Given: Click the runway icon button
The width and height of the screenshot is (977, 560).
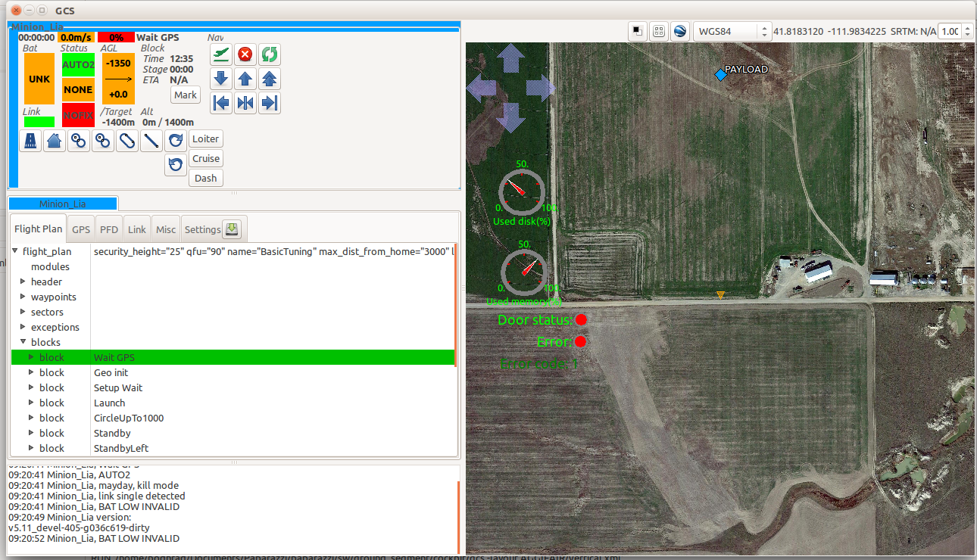Looking at the screenshot, I should click(x=30, y=141).
